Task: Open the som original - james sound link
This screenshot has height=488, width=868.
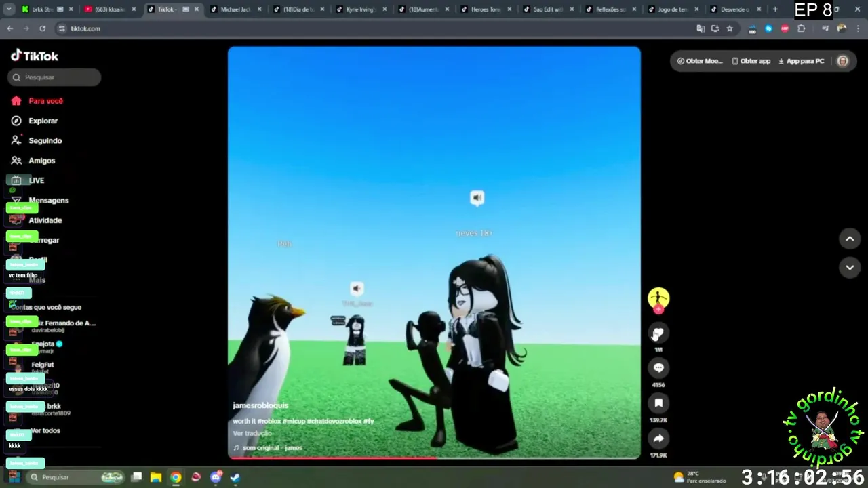Action: [x=268, y=448]
